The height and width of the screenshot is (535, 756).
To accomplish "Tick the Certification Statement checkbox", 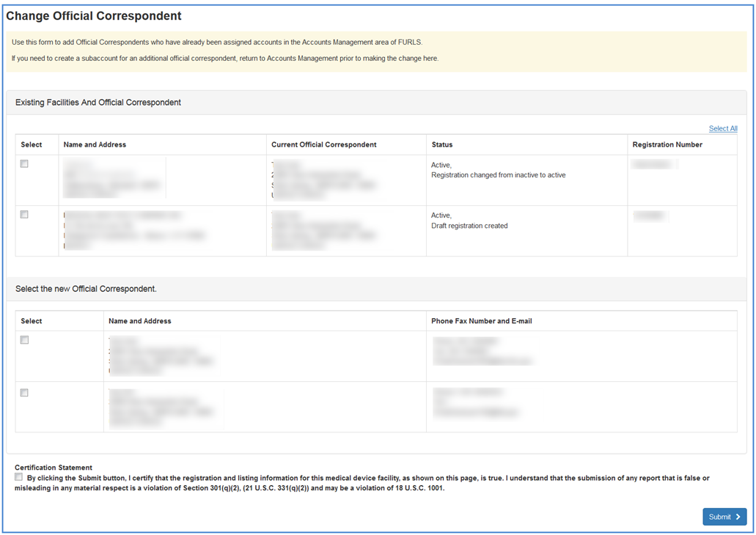I will (x=19, y=477).
